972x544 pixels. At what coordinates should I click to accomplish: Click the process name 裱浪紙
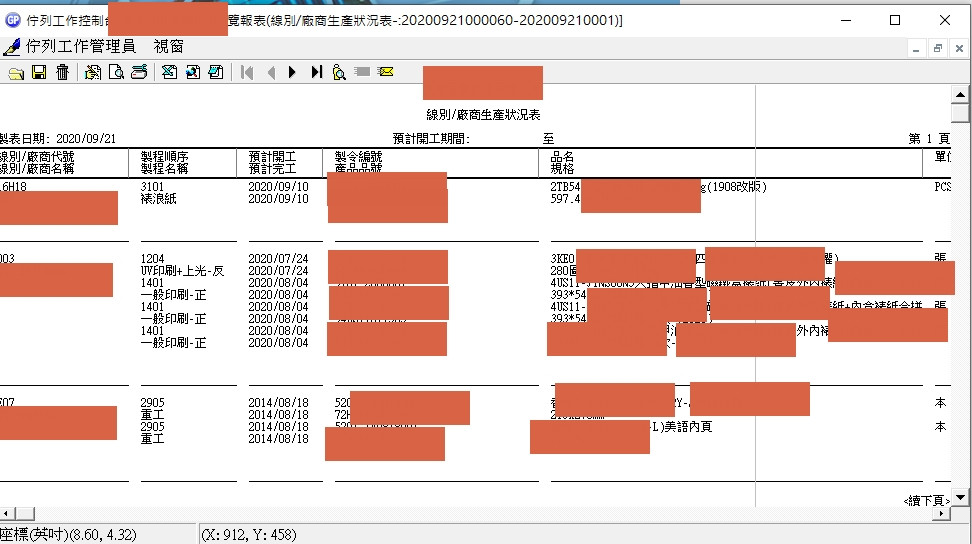tap(159, 199)
